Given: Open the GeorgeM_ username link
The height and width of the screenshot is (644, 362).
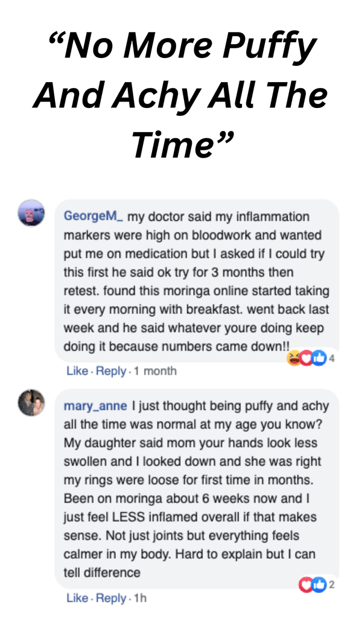Looking at the screenshot, I should (x=94, y=216).
